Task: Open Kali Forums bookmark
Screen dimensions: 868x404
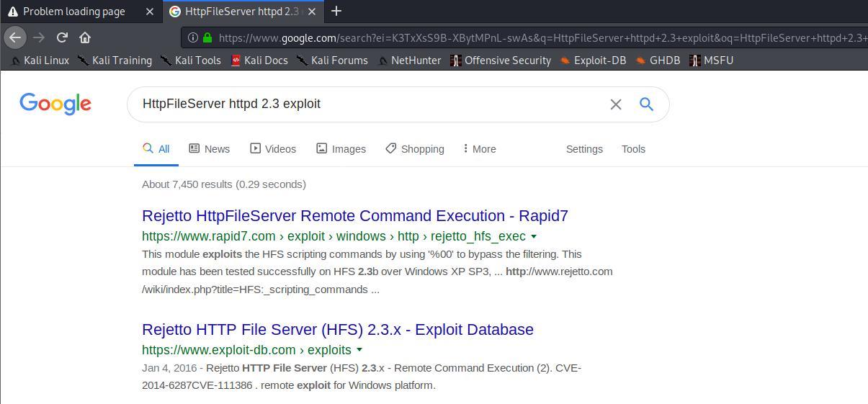Action: pos(333,60)
